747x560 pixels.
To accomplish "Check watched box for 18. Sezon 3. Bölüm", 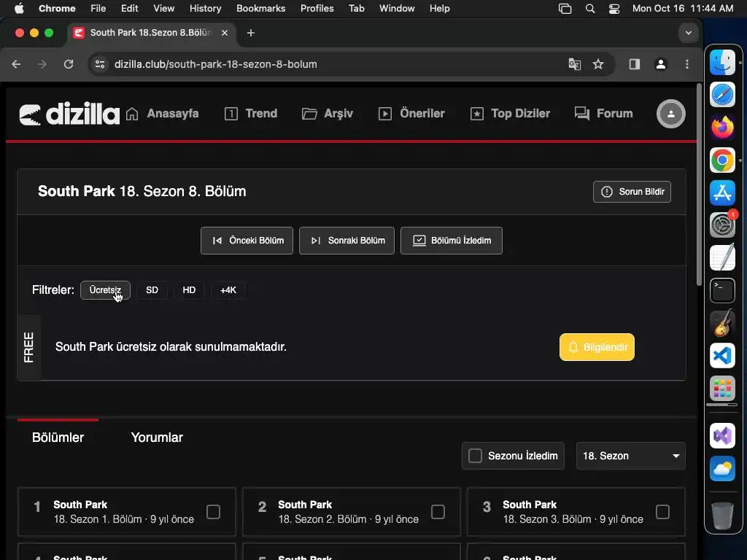I will (662, 512).
